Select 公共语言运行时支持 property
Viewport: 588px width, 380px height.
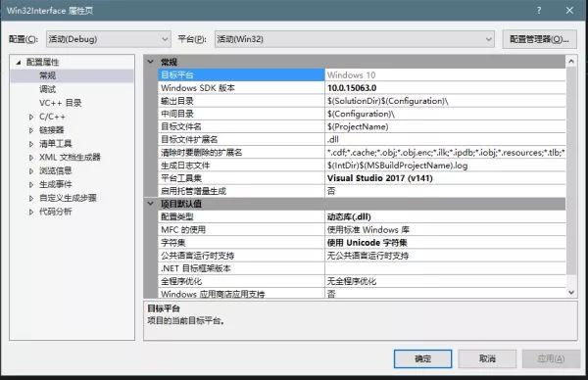pos(241,256)
